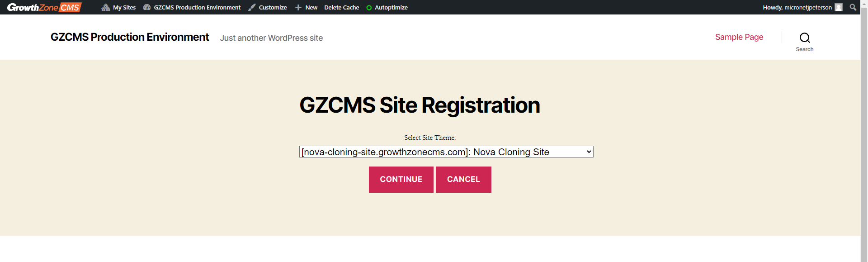Open the header Search magnifier below admin bar
This screenshot has width=868, height=262.
pyautogui.click(x=804, y=38)
